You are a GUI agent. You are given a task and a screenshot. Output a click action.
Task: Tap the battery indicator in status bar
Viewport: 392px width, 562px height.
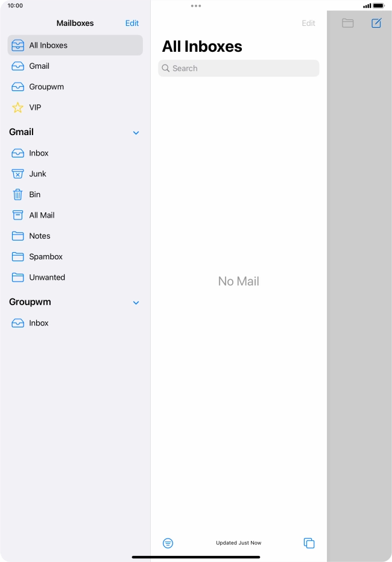[x=378, y=6]
